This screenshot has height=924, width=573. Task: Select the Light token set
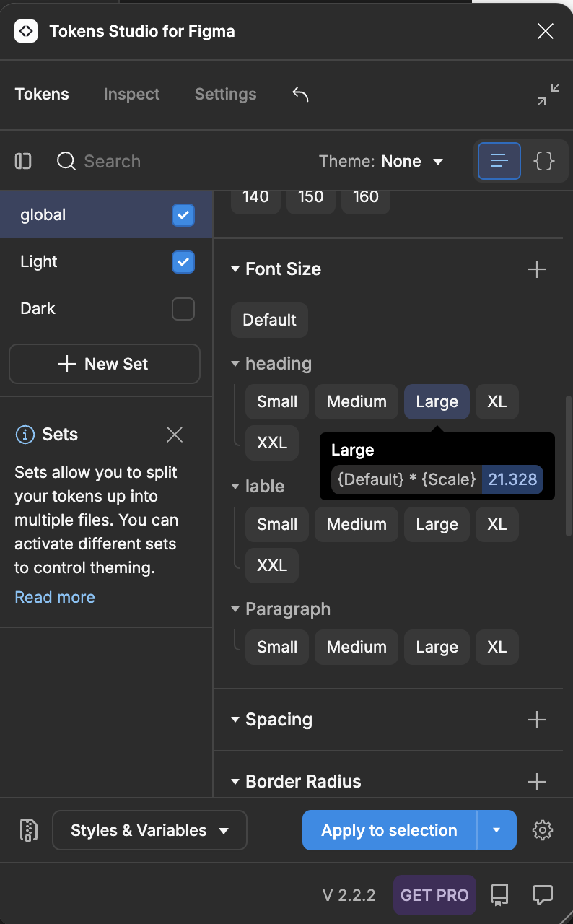39,262
